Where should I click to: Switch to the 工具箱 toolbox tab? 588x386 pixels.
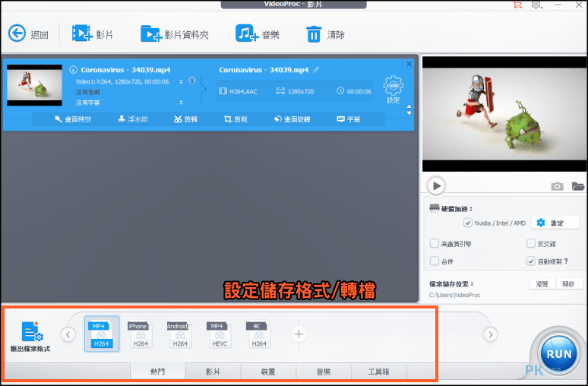(378, 372)
